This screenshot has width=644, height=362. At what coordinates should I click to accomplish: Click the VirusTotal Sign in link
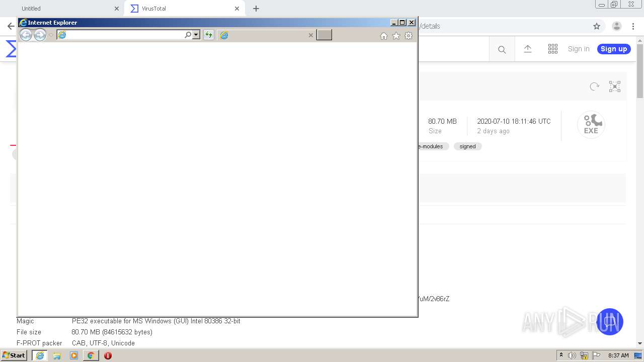tap(579, 49)
